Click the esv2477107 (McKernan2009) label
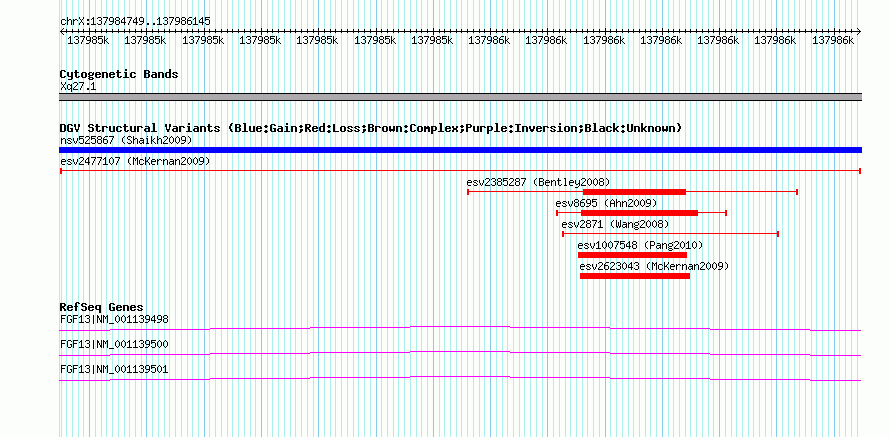 point(135,162)
